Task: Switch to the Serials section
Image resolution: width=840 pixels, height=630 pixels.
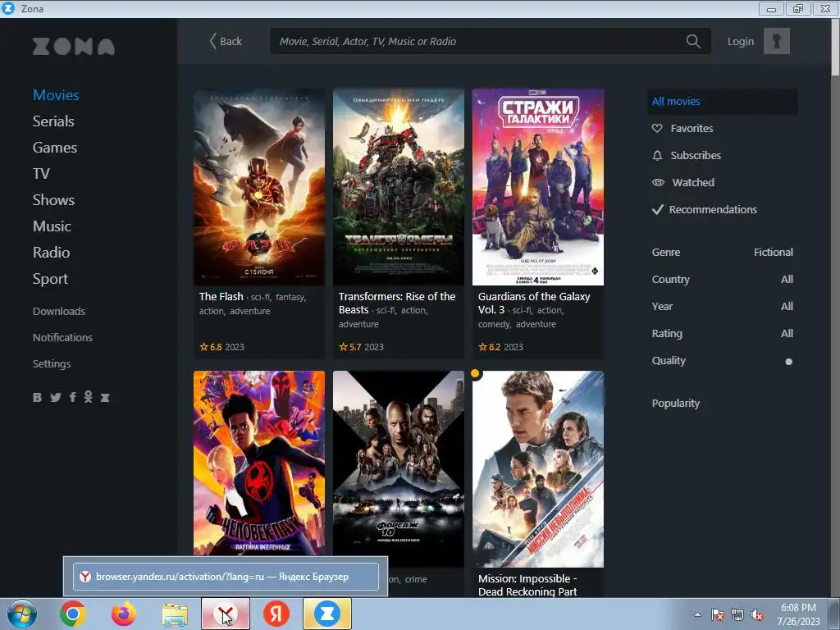Action: pyautogui.click(x=53, y=121)
